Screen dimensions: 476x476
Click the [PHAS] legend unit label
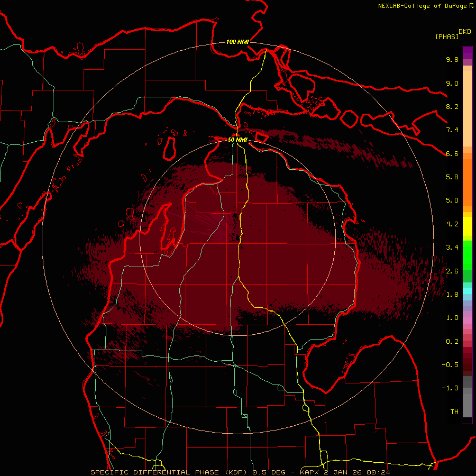pos(447,36)
